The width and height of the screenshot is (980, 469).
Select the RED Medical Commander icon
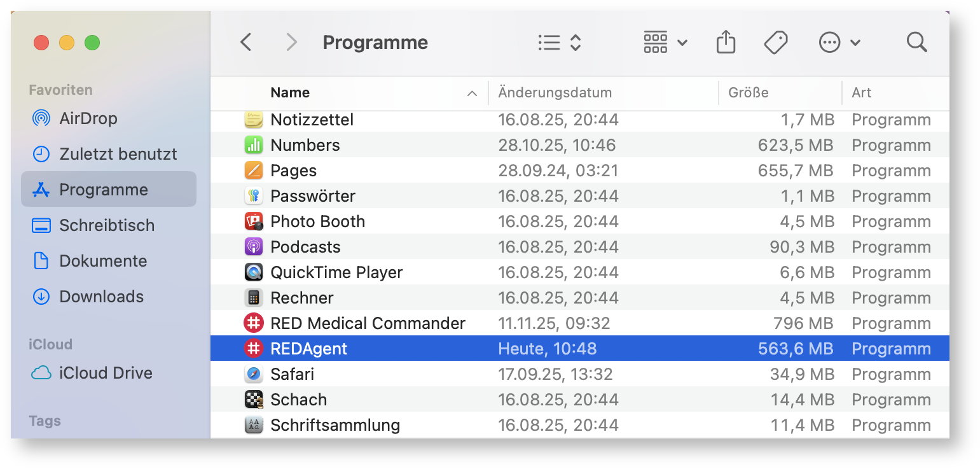254,323
